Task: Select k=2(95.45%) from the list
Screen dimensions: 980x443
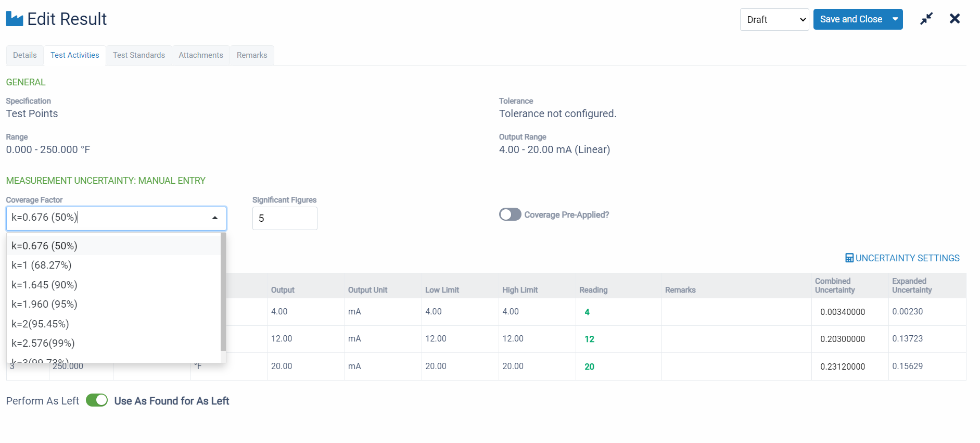Action: 41,324
